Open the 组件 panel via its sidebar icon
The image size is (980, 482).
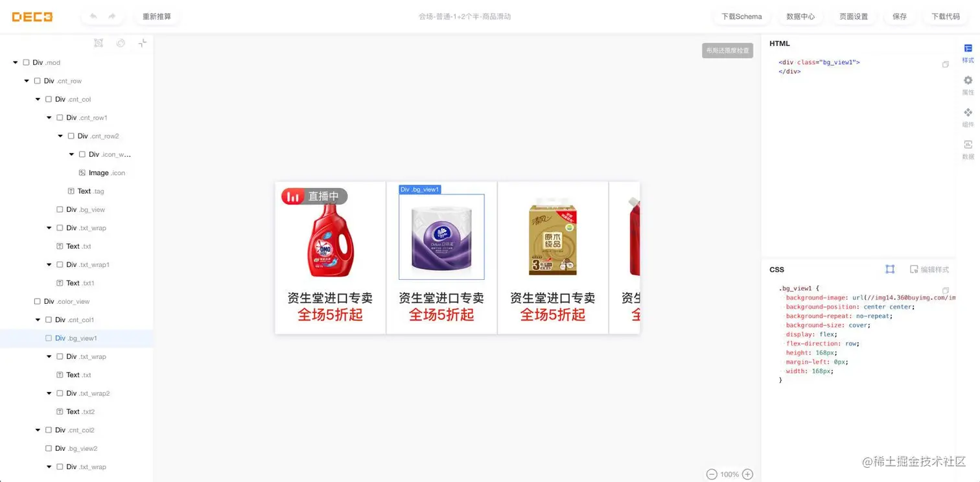968,112
